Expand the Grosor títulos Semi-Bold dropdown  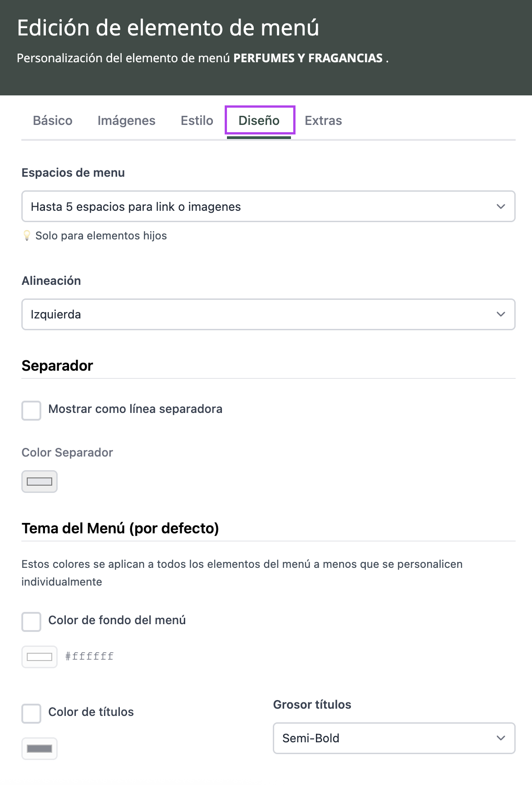click(x=394, y=738)
